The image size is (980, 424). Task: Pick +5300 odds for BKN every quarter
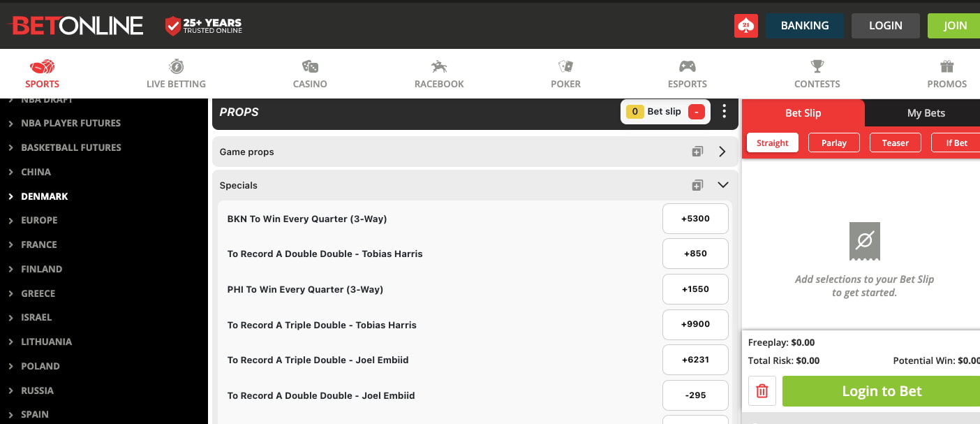(695, 219)
